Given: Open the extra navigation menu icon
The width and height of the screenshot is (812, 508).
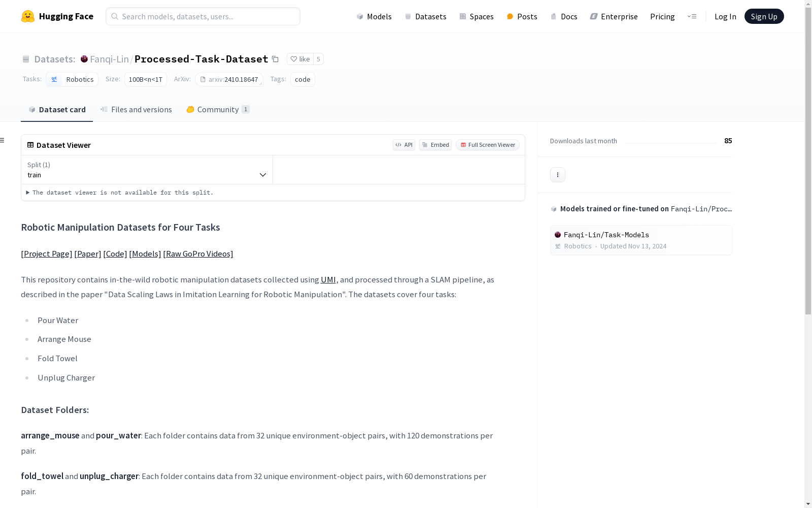Looking at the screenshot, I should coord(692,16).
